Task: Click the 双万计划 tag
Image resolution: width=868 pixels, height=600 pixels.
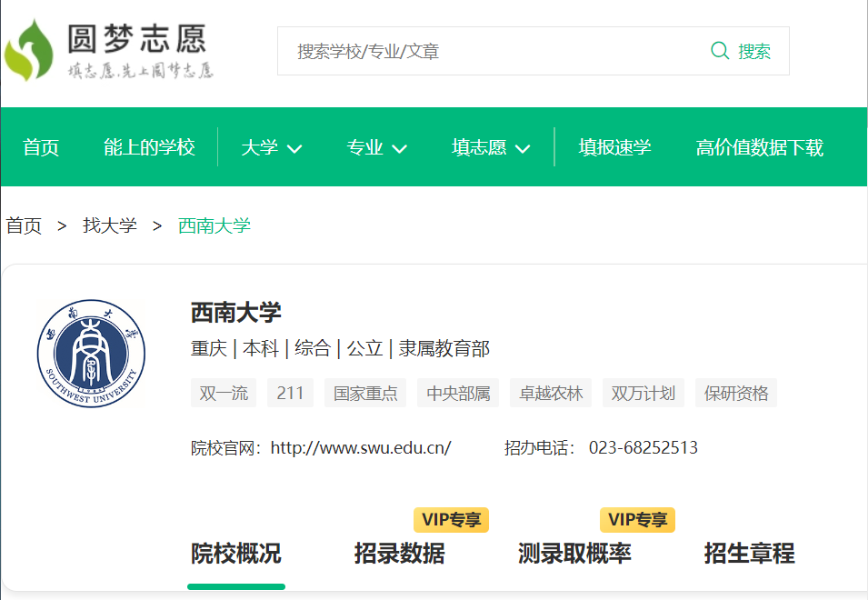Action: pos(644,393)
